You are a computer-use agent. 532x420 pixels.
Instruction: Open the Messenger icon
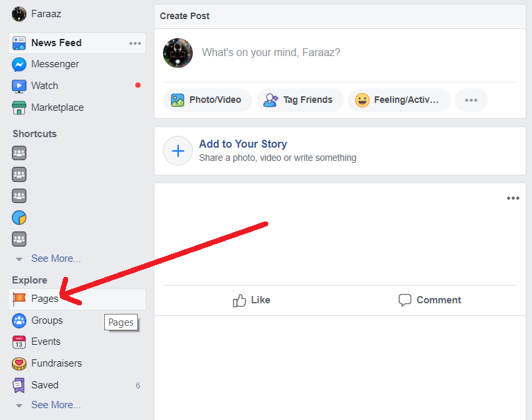(x=19, y=65)
